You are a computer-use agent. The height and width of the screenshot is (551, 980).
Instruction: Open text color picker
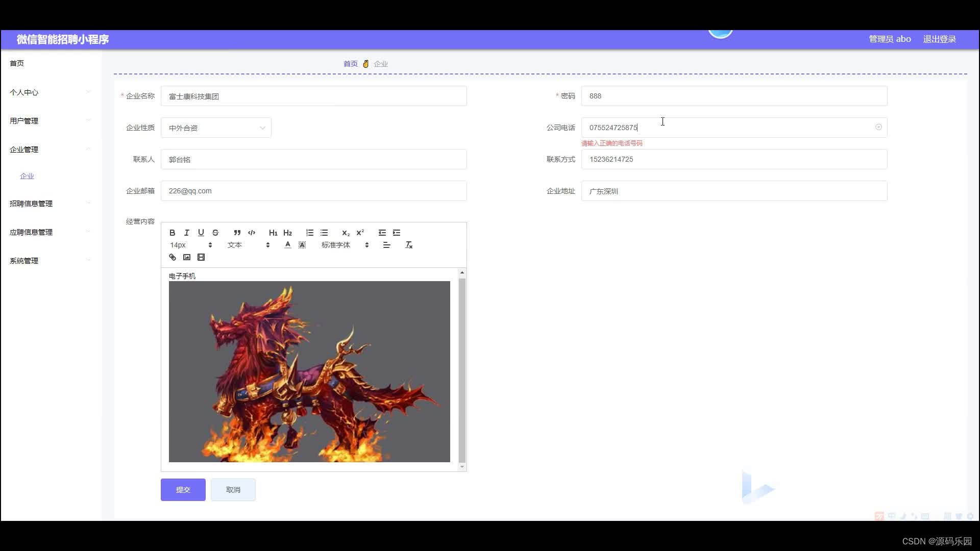(x=288, y=245)
